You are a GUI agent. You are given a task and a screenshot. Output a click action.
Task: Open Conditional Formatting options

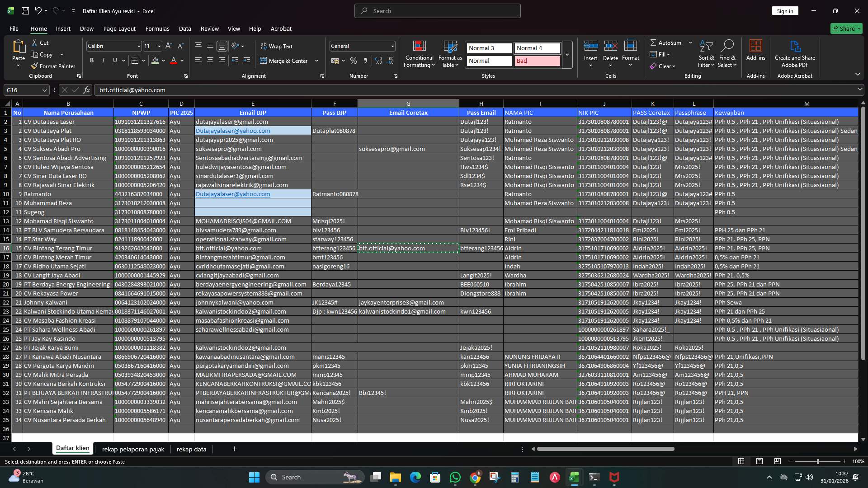click(419, 54)
